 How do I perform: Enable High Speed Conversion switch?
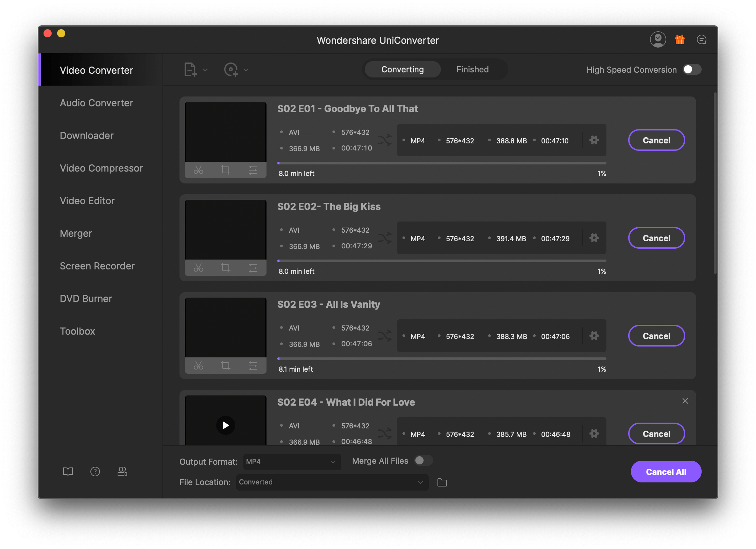[692, 70]
